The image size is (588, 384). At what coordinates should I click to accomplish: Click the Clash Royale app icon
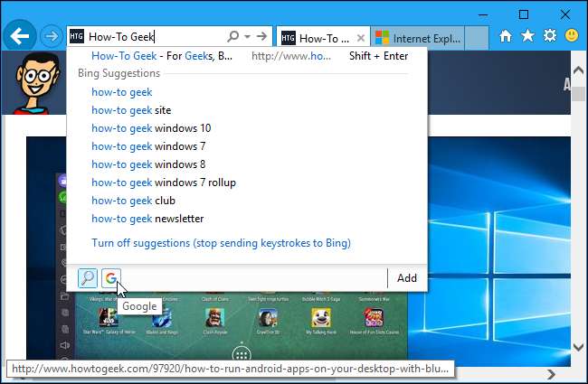(215, 318)
